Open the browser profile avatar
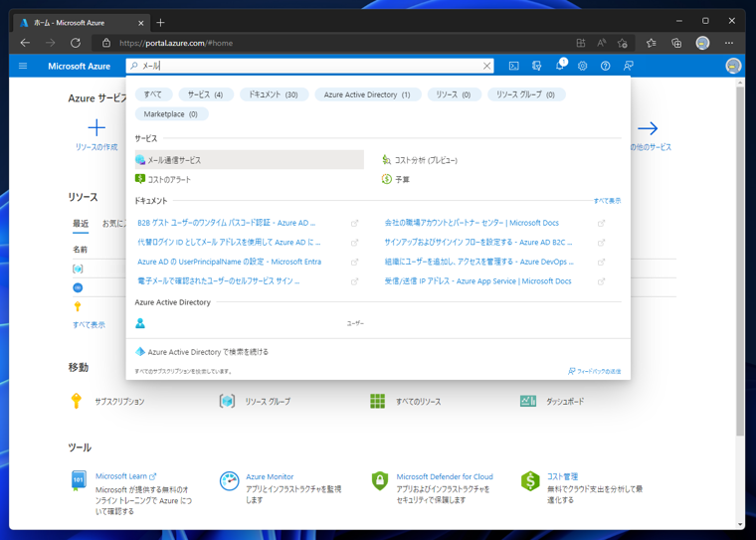Image resolution: width=756 pixels, height=540 pixels. click(702, 43)
